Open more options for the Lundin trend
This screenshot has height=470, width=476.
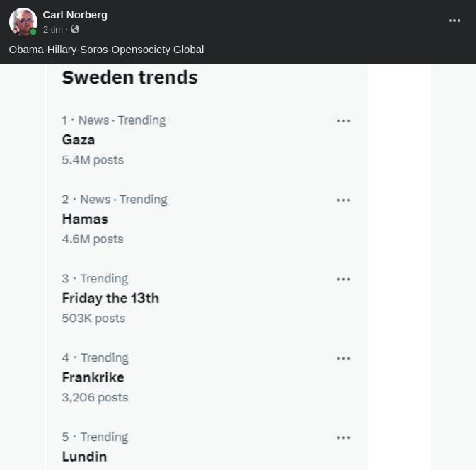344,438
